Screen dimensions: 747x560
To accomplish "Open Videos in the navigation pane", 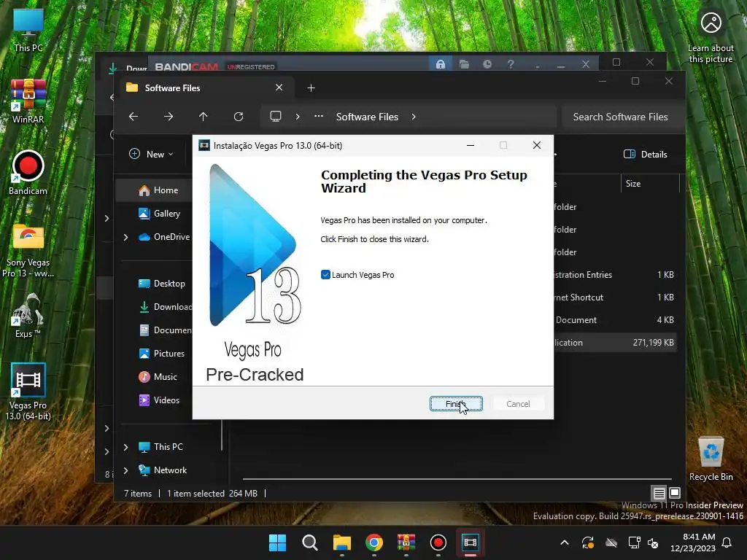I will pos(158,400).
